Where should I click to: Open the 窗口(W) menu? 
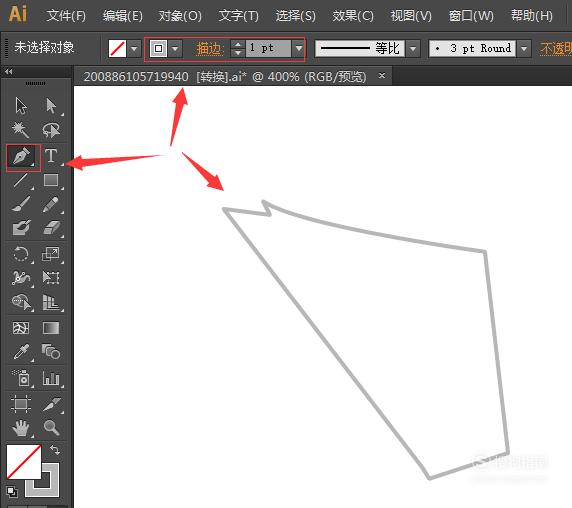pos(471,16)
